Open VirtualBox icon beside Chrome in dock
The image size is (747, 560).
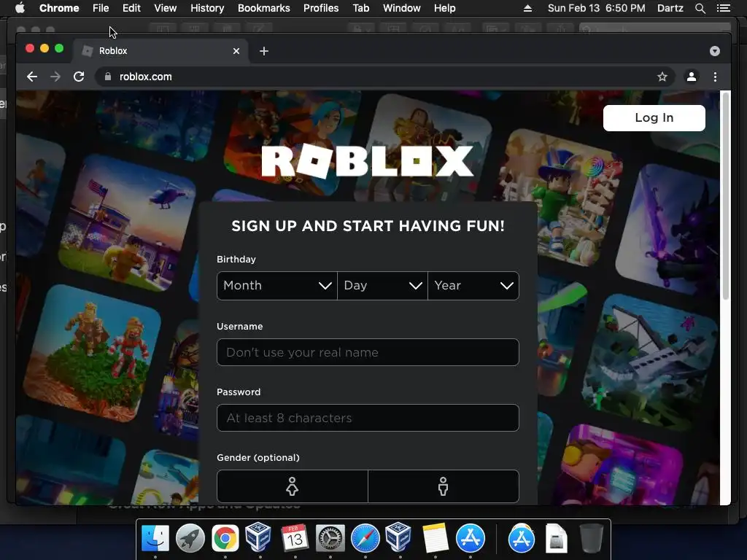(x=258, y=537)
